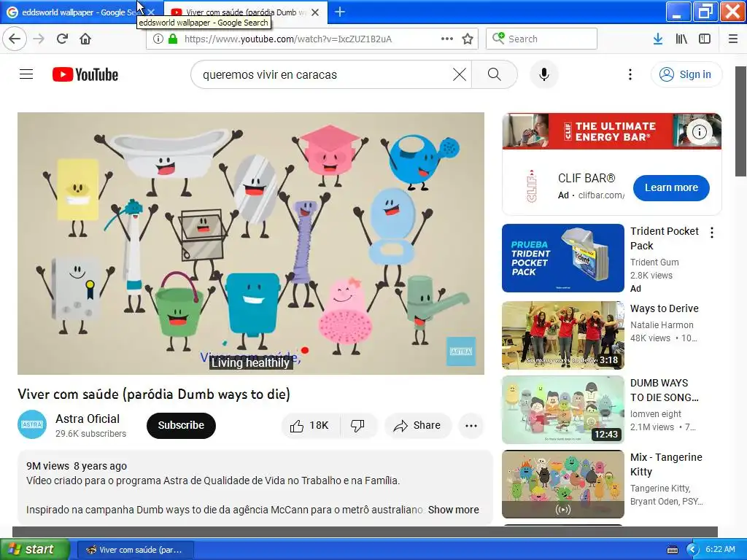This screenshot has width=747, height=560.
Task: Expand description with Show more
Action: pos(453,510)
